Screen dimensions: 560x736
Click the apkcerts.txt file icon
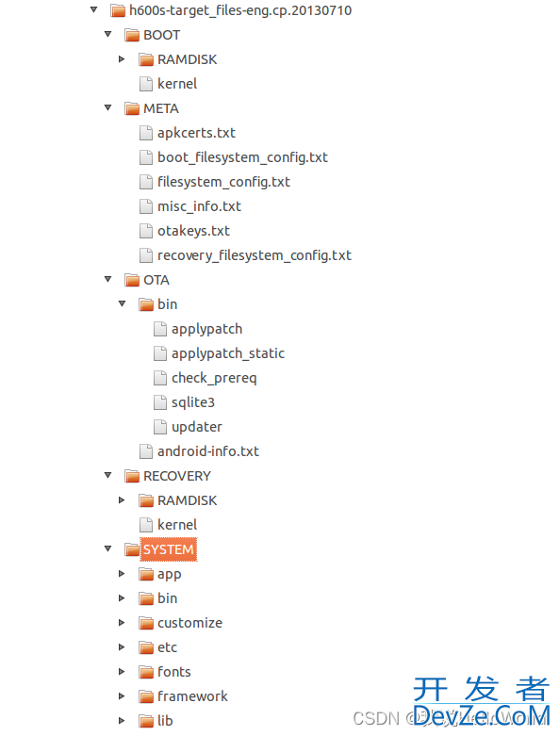(146, 133)
